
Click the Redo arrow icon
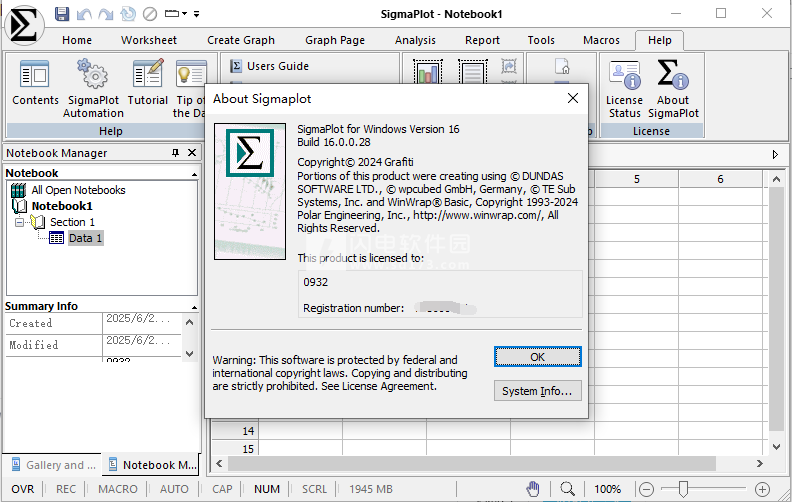(106, 14)
